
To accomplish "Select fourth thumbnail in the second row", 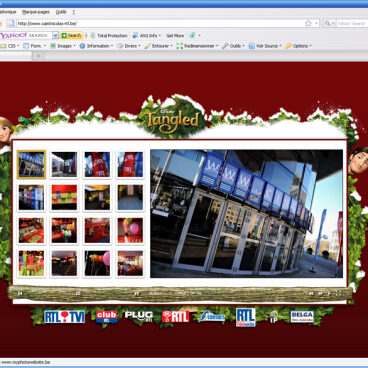I will coord(130,198).
